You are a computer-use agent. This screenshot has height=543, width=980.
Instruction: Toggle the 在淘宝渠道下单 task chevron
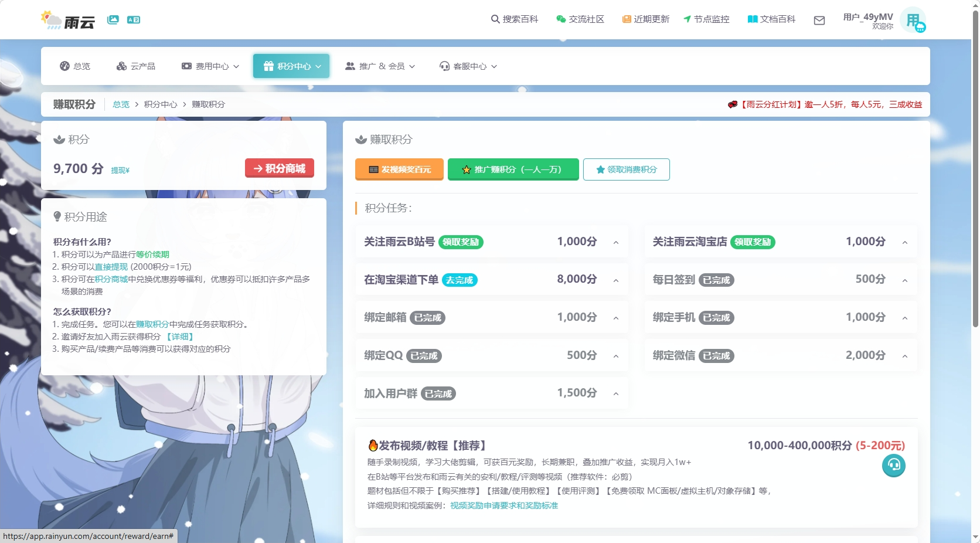point(616,280)
